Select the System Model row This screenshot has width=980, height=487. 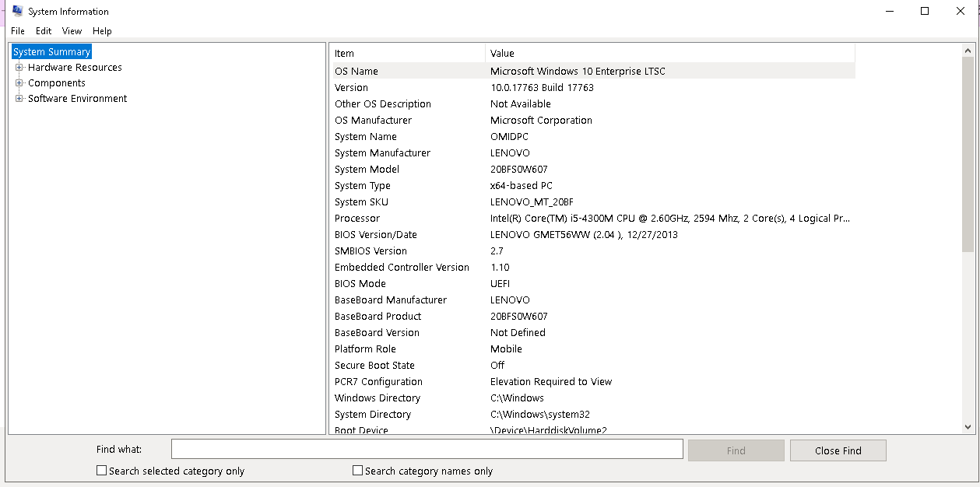pos(592,170)
